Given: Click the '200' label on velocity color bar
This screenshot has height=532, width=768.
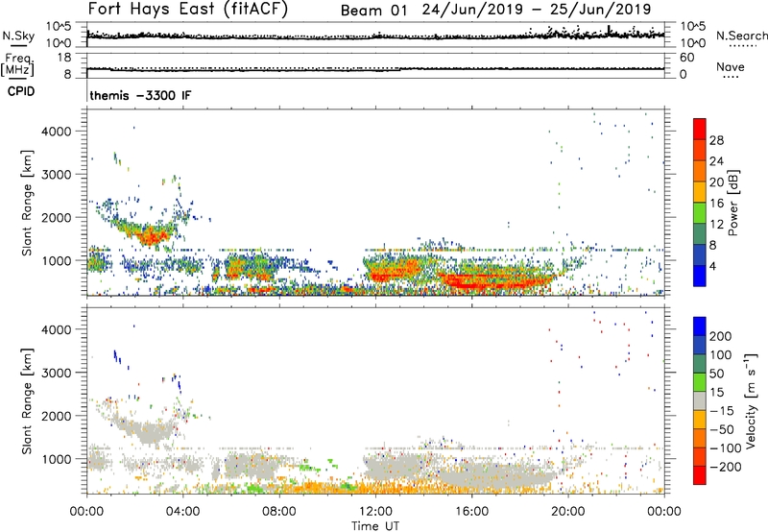Looking at the screenshot, I should (x=721, y=336).
